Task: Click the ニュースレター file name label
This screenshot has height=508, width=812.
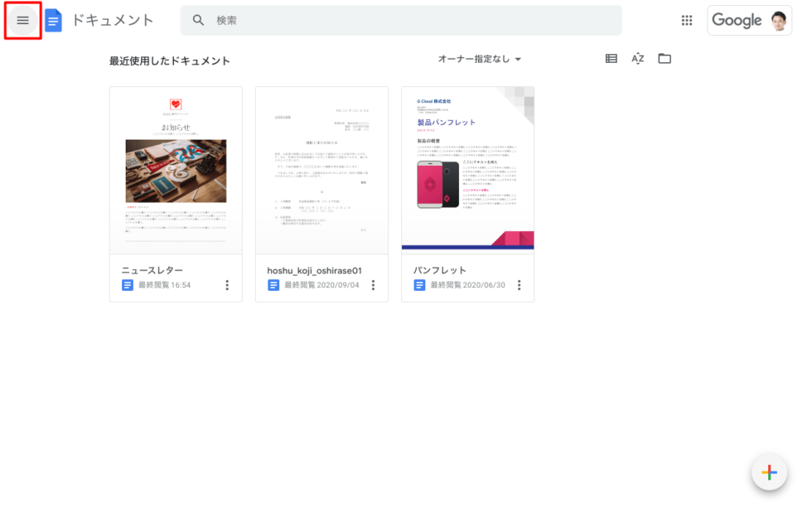Action: [152, 270]
